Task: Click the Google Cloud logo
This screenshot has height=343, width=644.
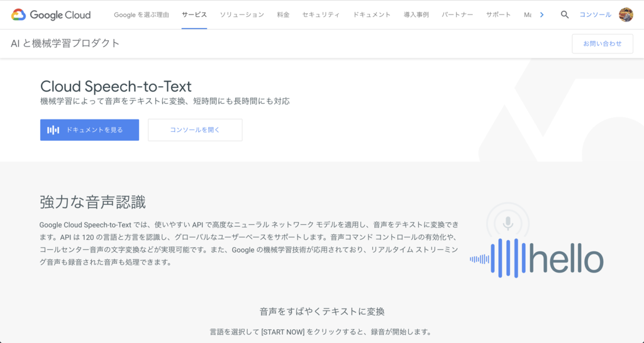Action: pos(51,15)
